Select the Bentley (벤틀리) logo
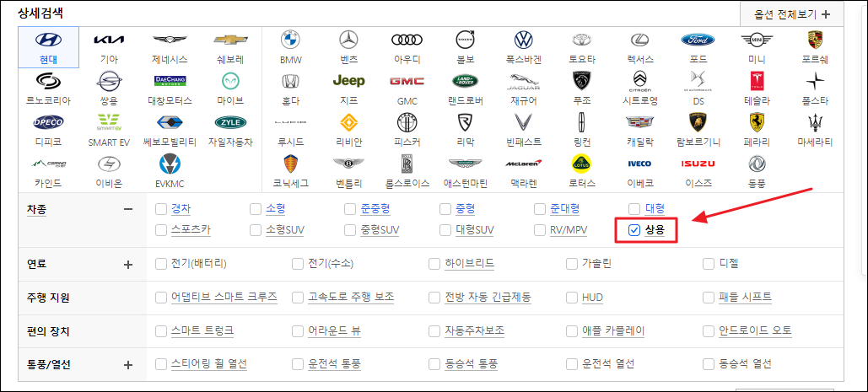 348,164
